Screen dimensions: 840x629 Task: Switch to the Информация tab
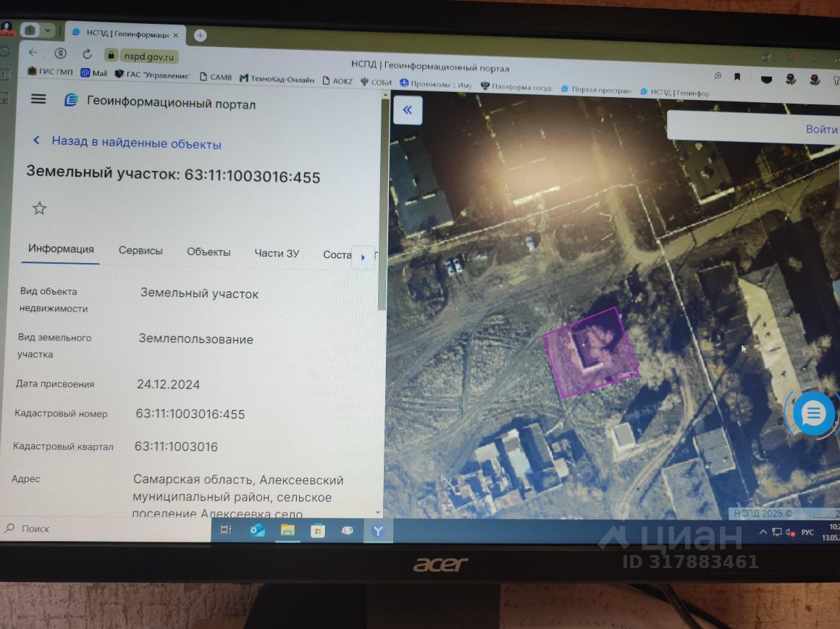click(x=61, y=249)
